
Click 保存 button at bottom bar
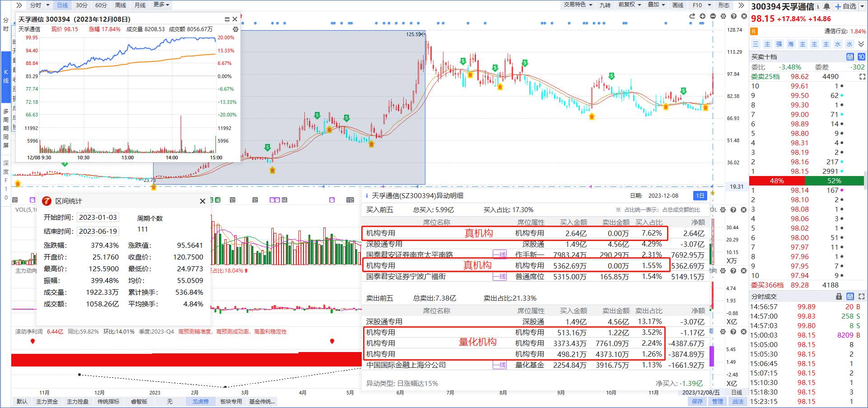[x=698, y=401]
